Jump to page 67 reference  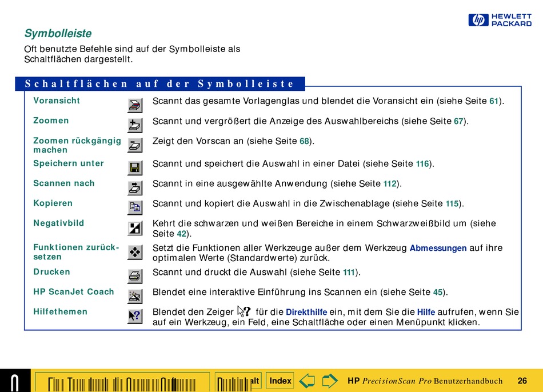[x=458, y=121]
